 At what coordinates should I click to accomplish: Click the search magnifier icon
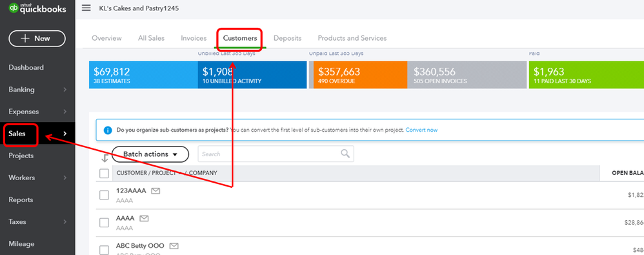pos(345,154)
